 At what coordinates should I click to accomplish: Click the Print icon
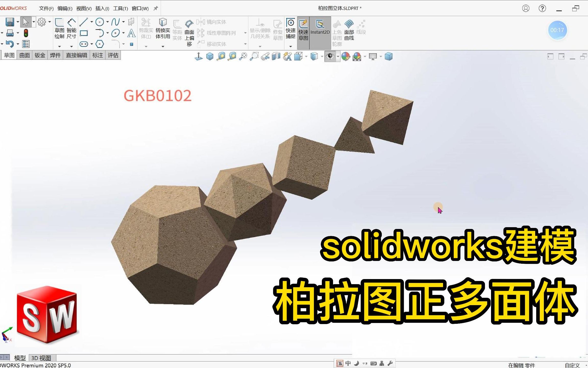[x=10, y=33]
